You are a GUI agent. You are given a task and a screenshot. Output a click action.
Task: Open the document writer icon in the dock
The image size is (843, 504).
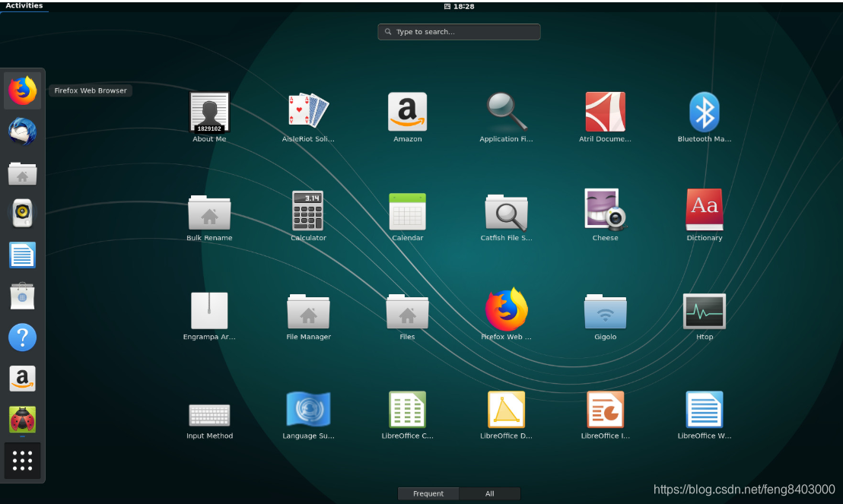click(x=23, y=255)
